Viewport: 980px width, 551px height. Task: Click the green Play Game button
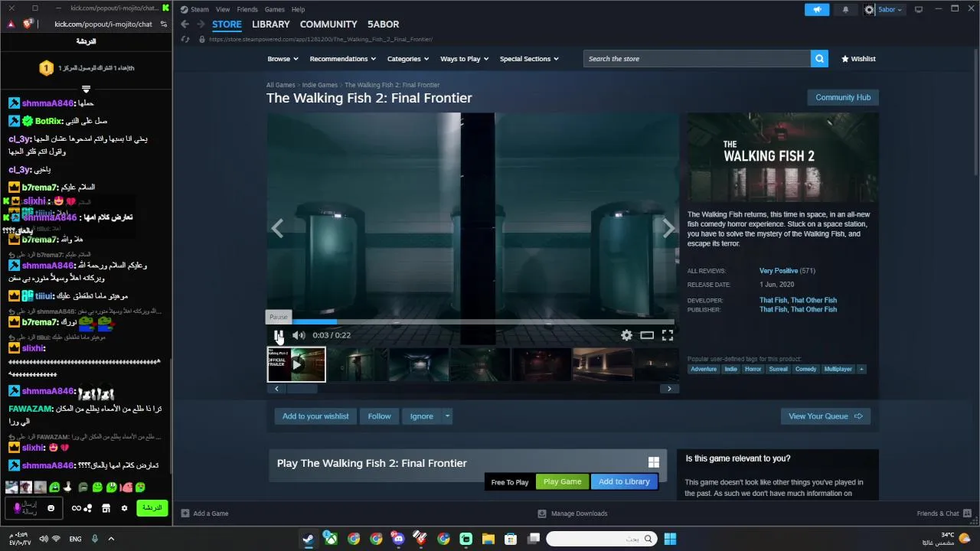[562, 481]
